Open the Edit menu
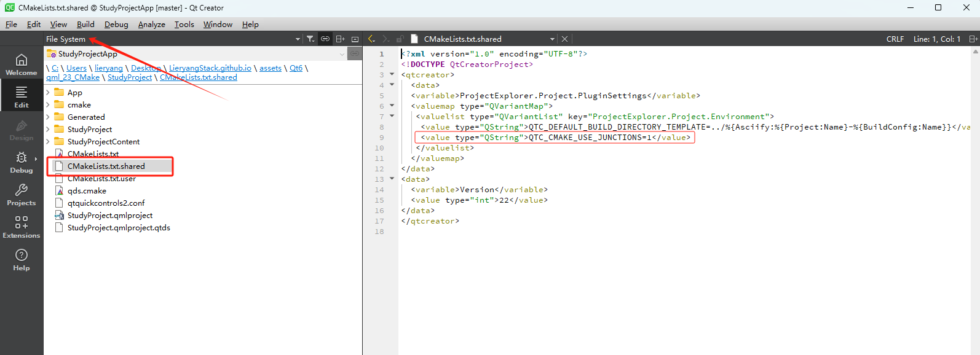 click(x=34, y=25)
